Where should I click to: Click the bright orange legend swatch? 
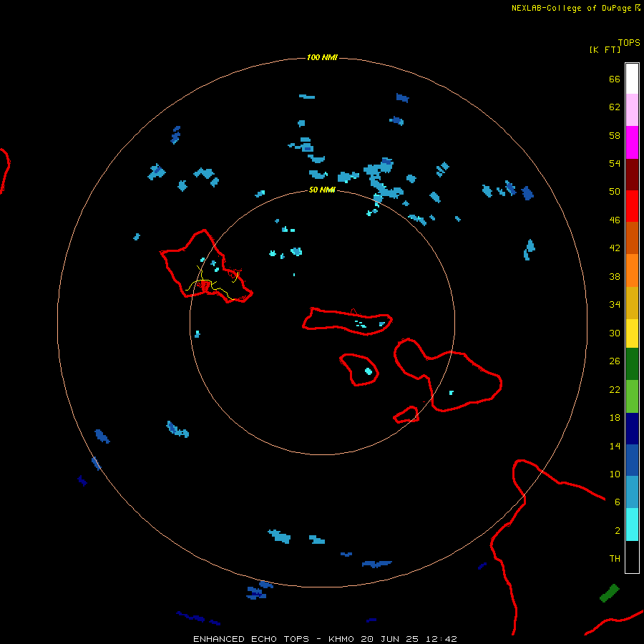632,270
